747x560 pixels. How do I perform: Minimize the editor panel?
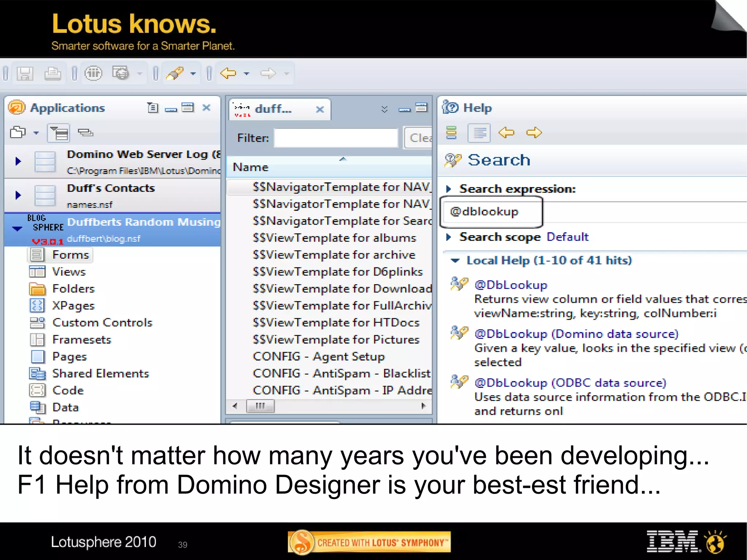click(x=404, y=109)
